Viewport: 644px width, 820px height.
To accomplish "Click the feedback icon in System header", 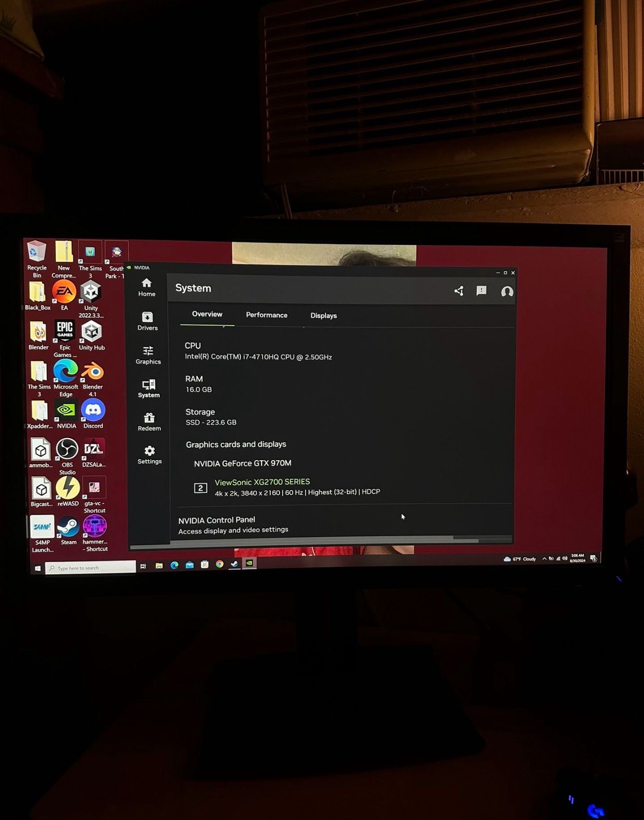I will [481, 290].
